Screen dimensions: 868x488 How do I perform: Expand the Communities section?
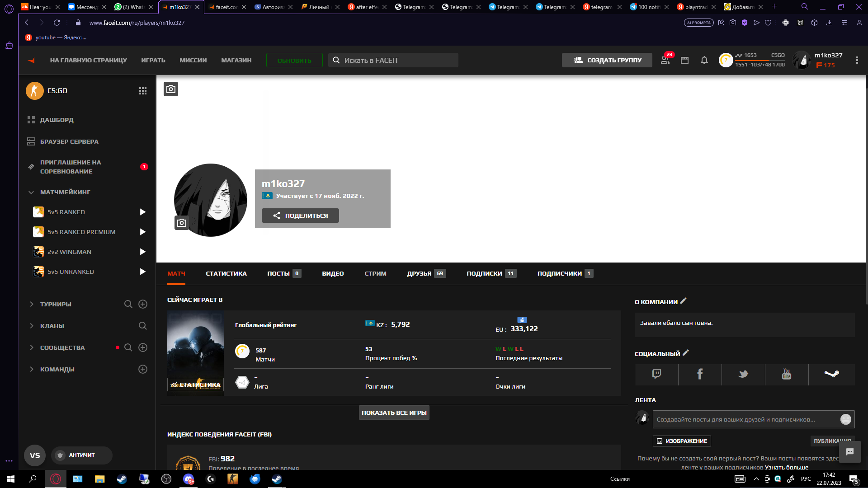pyautogui.click(x=31, y=347)
